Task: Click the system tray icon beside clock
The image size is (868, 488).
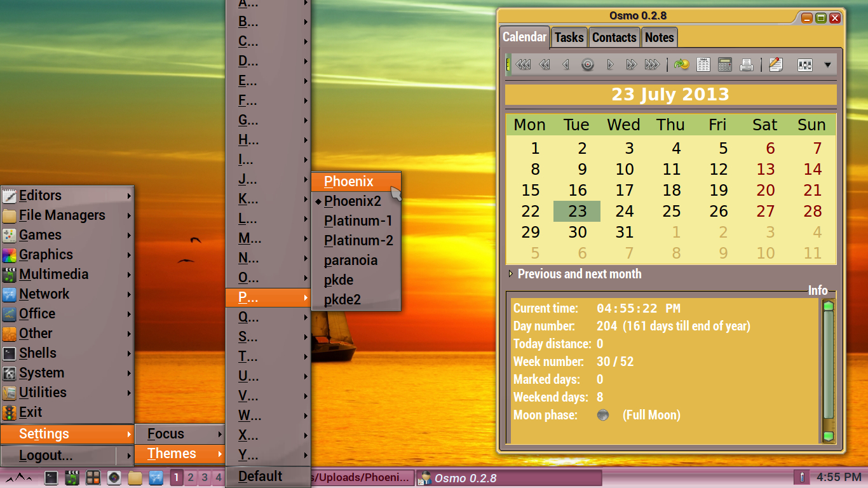Action: tap(801, 477)
